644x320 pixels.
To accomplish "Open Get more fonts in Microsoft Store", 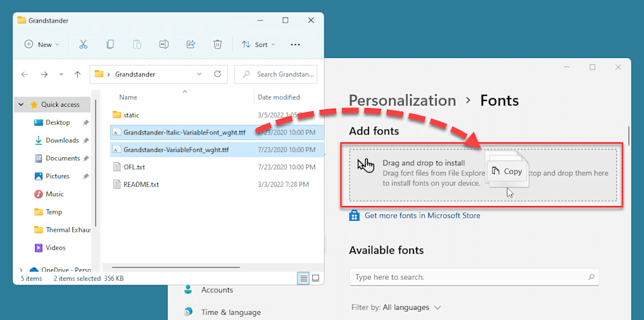I will 422,216.
